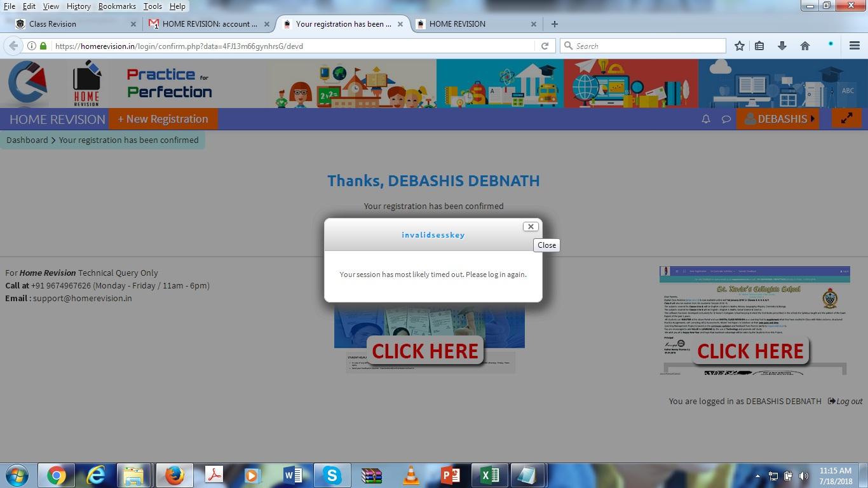Open WinRAR from the taskbar
This screenshot has width=868, height=488.
371,475
